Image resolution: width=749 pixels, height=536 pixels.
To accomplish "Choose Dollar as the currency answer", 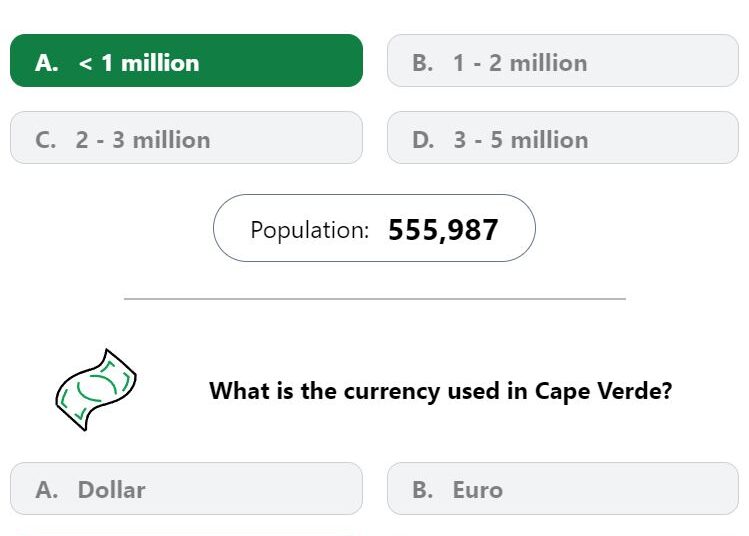I will tap(186, 489).
